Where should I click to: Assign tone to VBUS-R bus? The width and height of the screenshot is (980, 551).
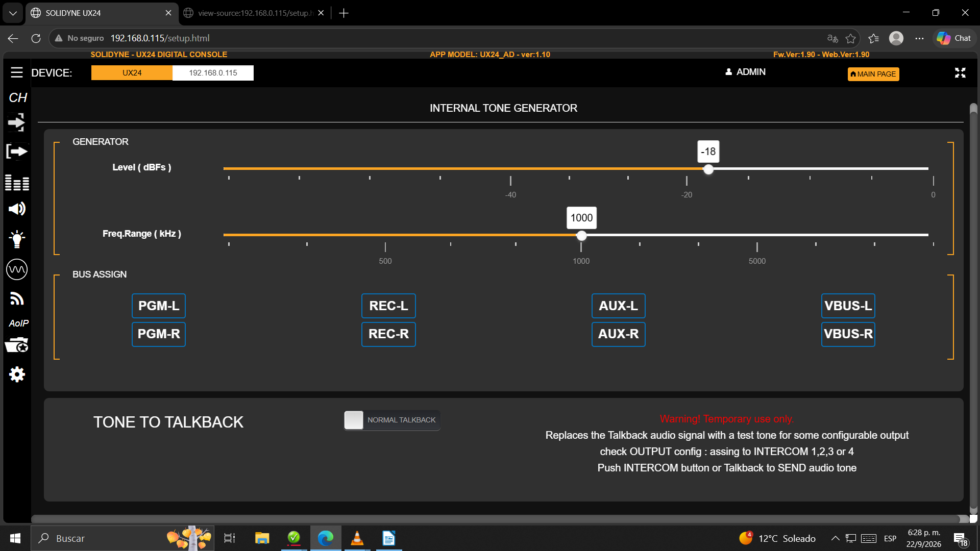(x=848, y=334)
